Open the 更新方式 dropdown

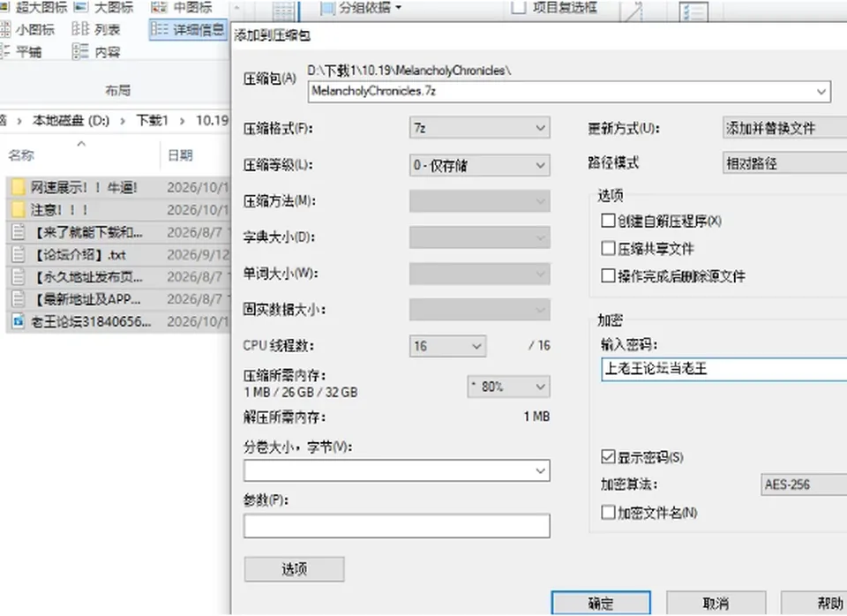pos(785,128)
